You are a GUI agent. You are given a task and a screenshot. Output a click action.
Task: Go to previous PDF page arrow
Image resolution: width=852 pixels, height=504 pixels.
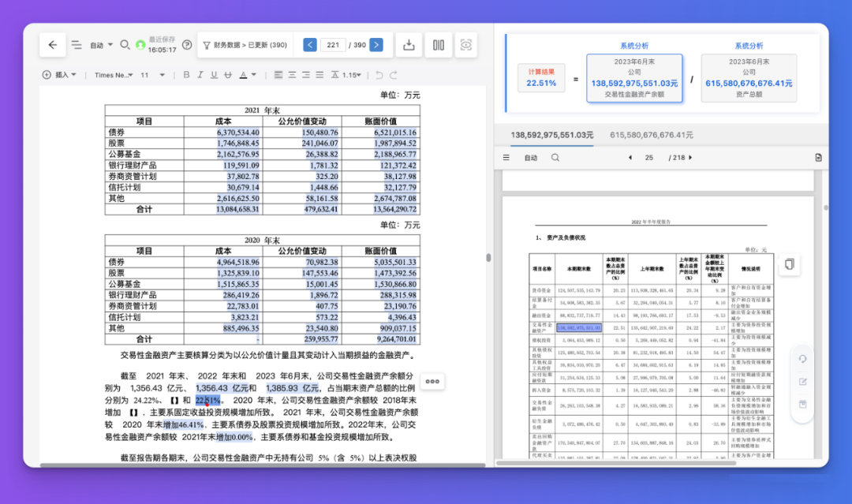[630, 158]
